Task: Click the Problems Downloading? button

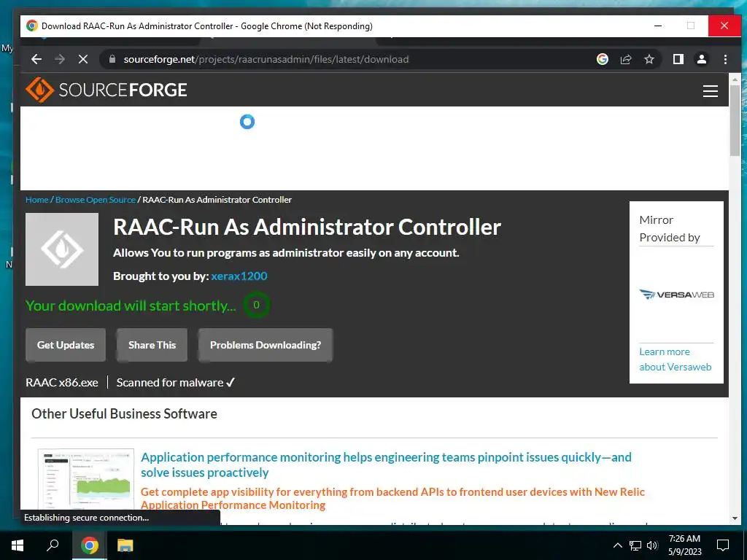Action: click(266, 345)
